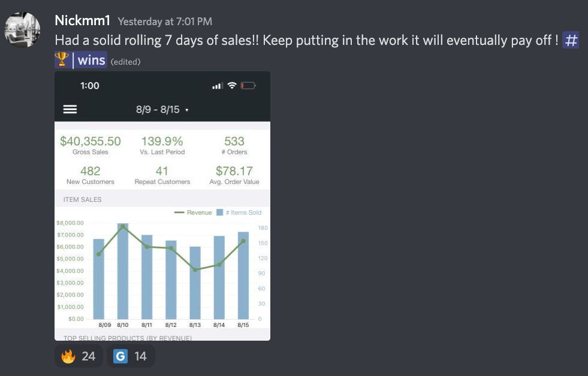Click the trophy emoji in wins channel
588x376 pixels.
click(x=62, y=59)
